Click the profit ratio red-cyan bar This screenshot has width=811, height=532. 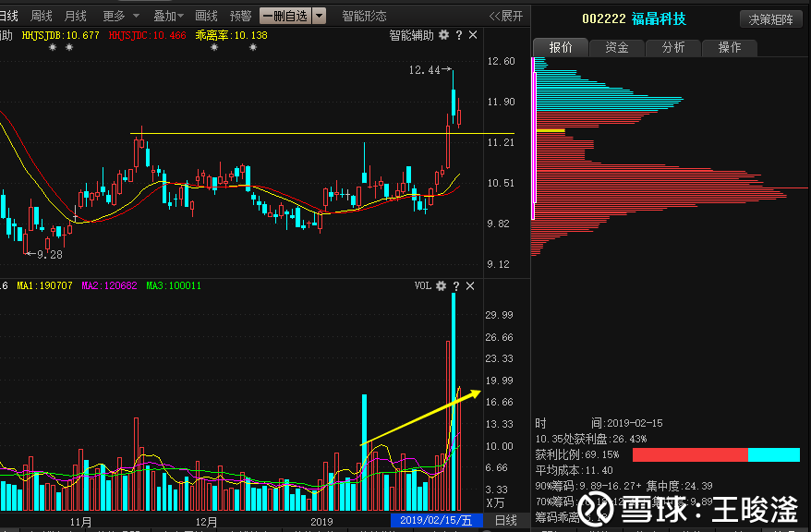click(x=717, y=455)
